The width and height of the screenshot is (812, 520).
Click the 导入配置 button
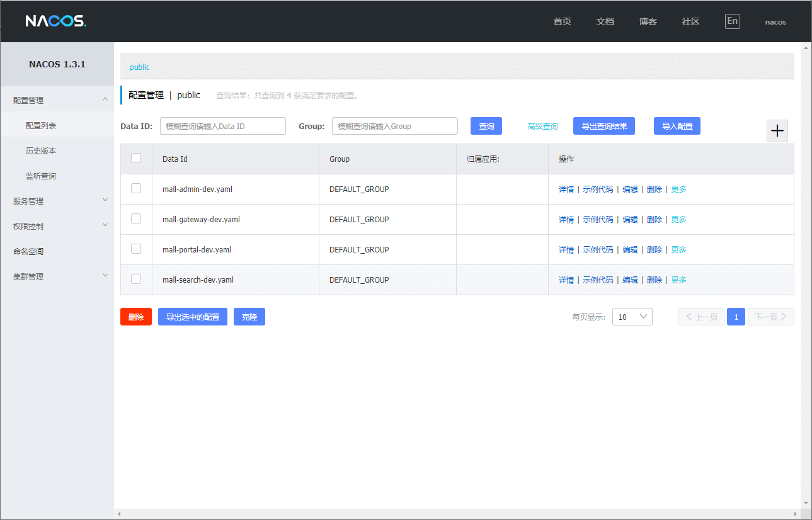[x=677, y=126]
